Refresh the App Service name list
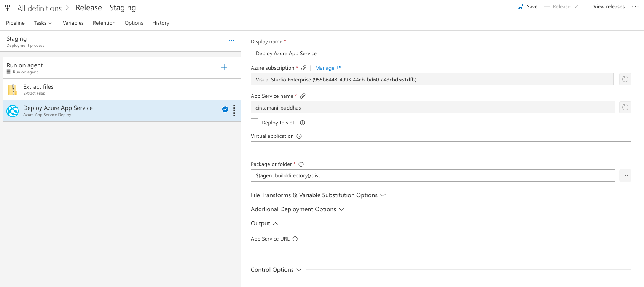The height and width of the screenshot is (287, 644). 625,107
